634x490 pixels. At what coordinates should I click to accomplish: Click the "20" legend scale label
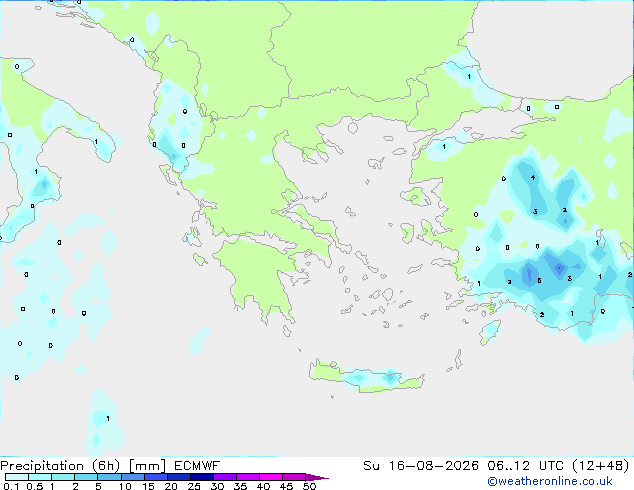[171, 486]
